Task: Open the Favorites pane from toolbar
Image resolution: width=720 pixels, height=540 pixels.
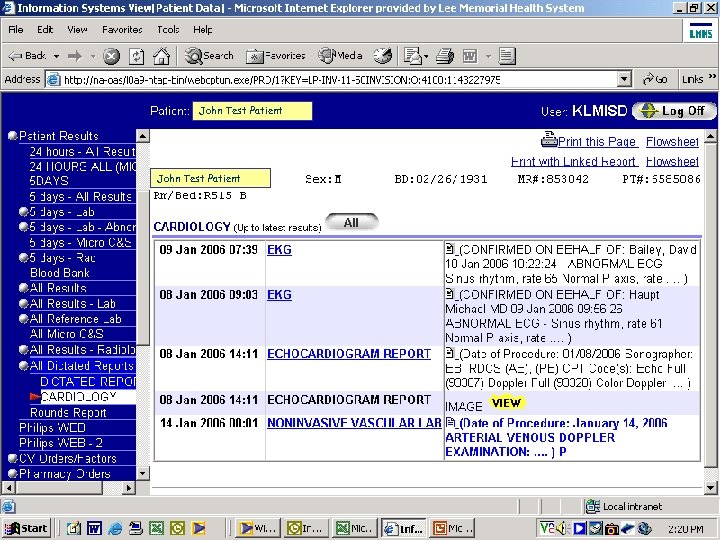Action: 276,56
